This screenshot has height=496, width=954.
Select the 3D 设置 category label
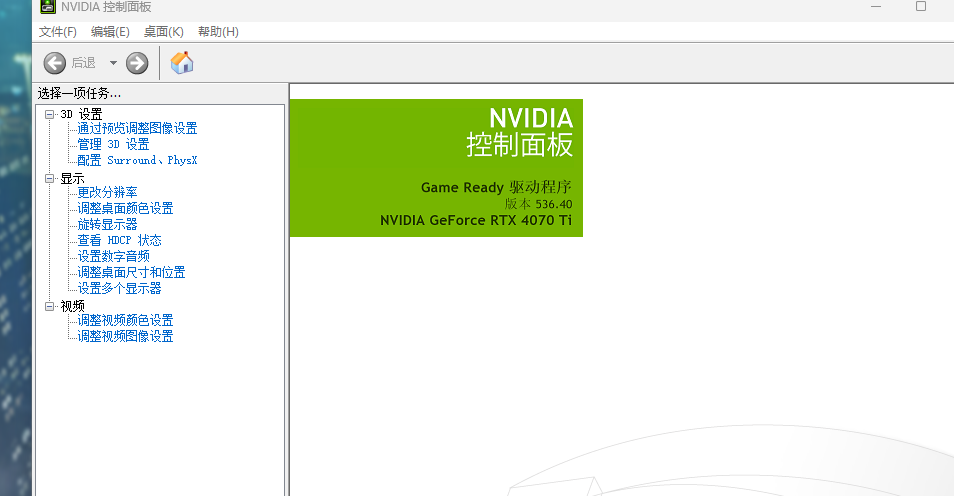pos(81,114)
